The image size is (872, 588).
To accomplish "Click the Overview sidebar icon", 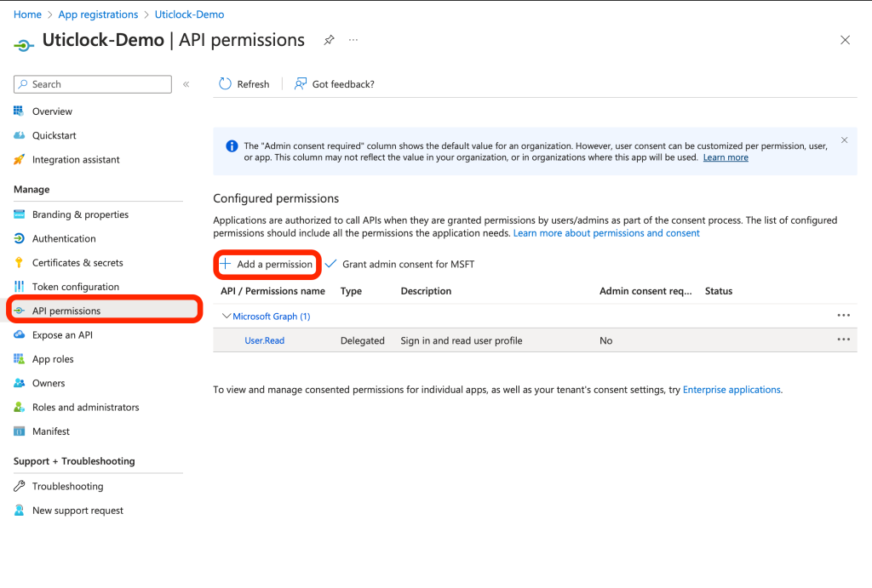I will (x=19, y=111).
